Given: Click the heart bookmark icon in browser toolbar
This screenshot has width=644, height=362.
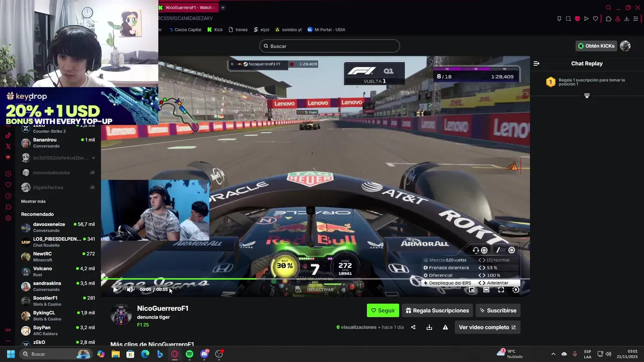Looking at the screenshot, I should [x=595, y=19].
